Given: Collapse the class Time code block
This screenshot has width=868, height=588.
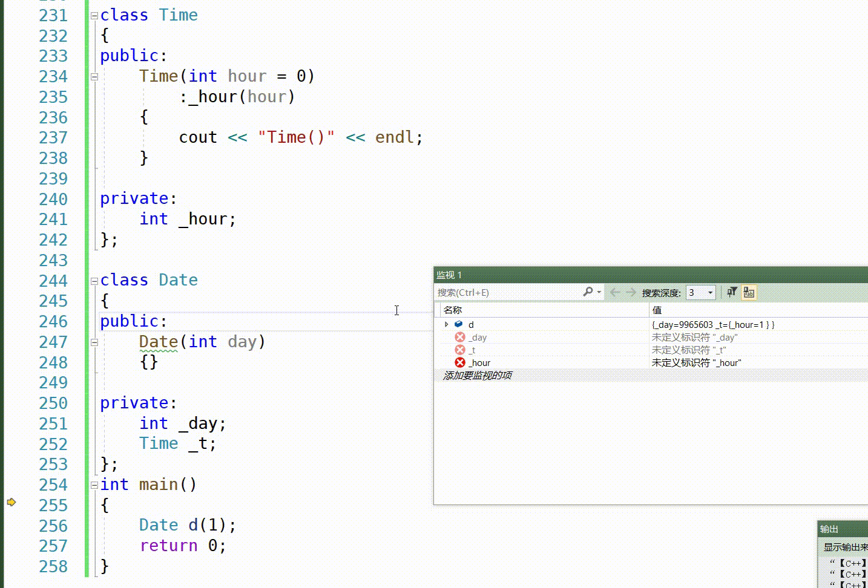Looking at the screenshot, I should 94,16.
